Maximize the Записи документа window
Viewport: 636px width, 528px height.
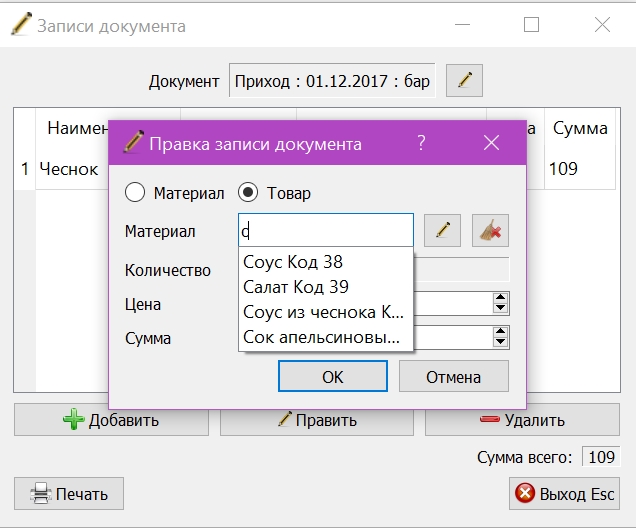click(531, 25)
